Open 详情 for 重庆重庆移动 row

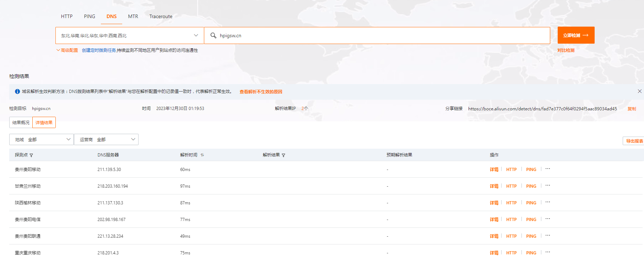[494, 253]
